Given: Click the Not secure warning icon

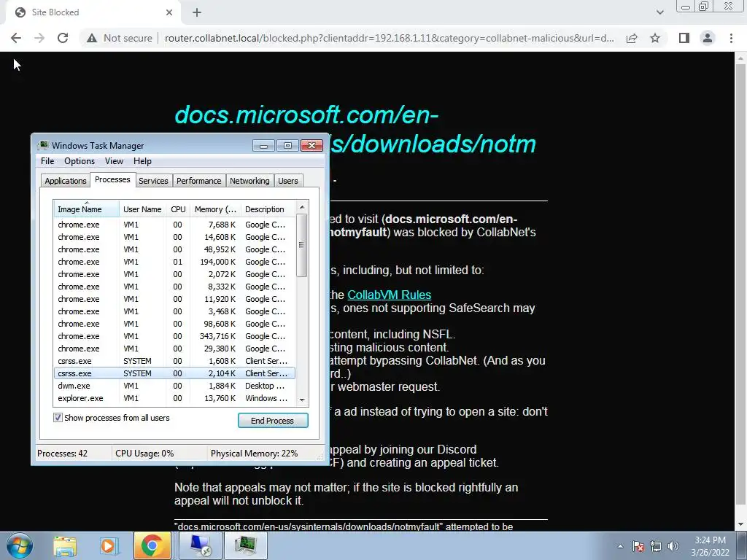Looking at the screenshot, I should pos(92,38).
